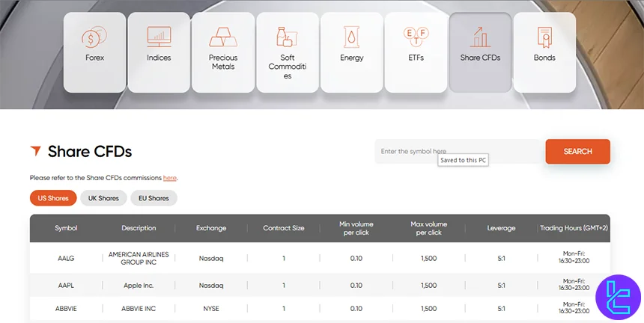Click the Precious Metals label text
The width and height of the screenshot is (644, 323).
click(x=223, y=62)
